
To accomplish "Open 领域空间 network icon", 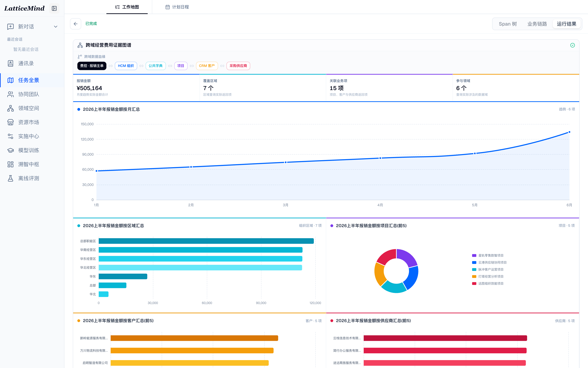I will click(x=10, y=108).
